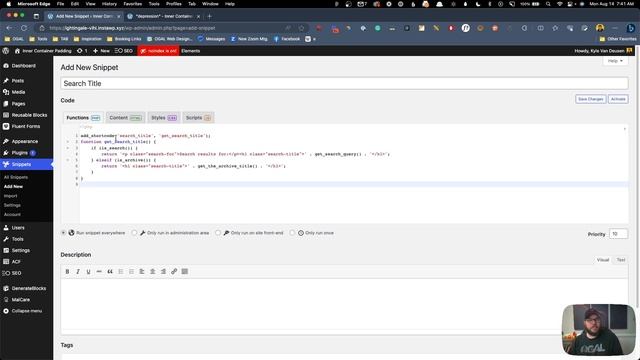Switch Description editor to Visual tab
Viewport: 640px width, 360px height.
click(602, 260)
